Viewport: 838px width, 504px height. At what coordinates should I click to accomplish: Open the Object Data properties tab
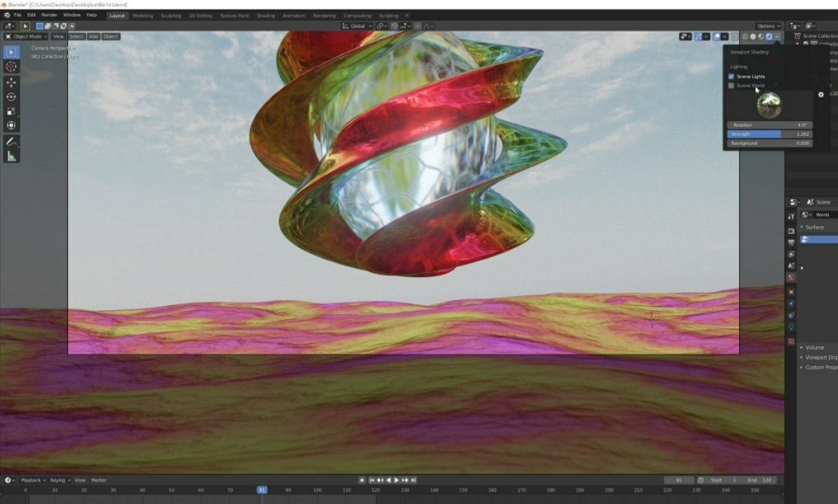point(791,327)
